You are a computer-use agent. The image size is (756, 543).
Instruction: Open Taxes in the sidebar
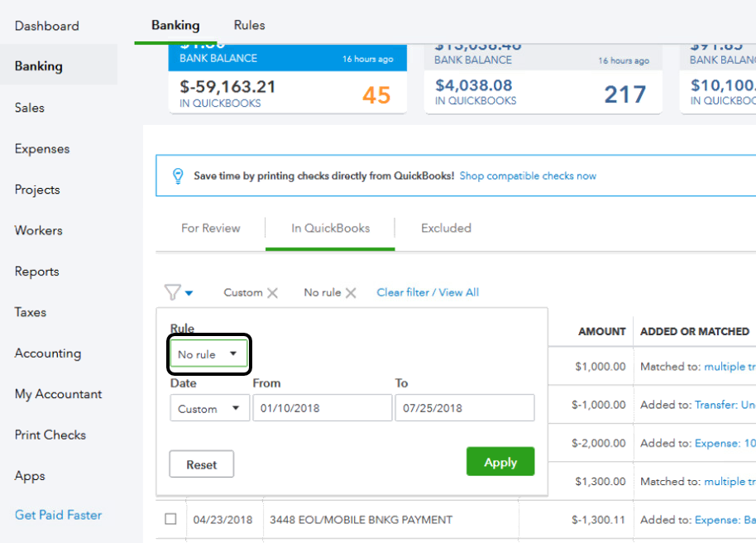(x=31, y=312)
